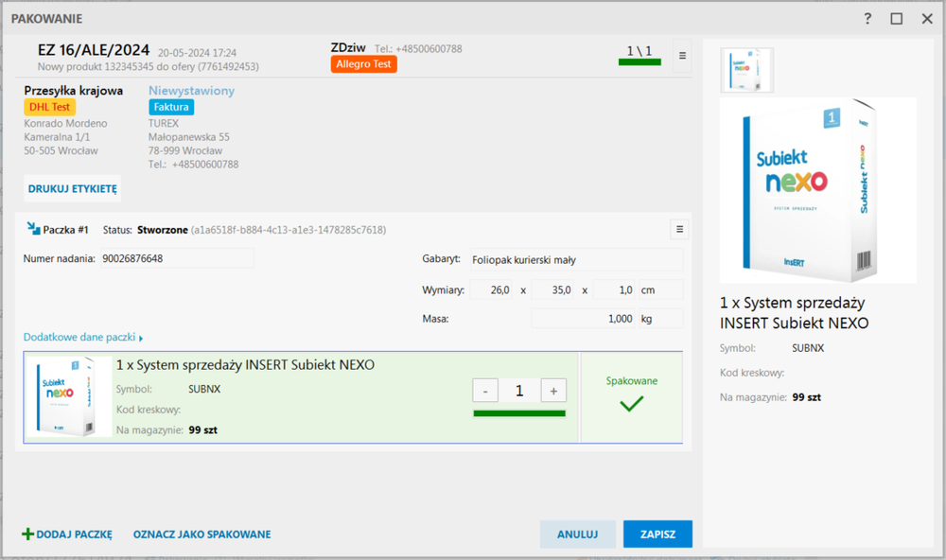Click the Allegro Test badge

364,64
